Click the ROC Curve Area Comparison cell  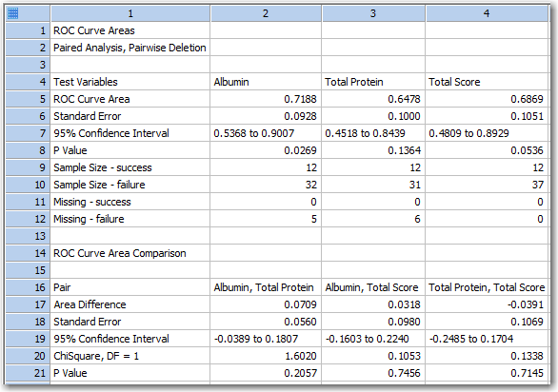pyautogui.click(x=130, y=253)
